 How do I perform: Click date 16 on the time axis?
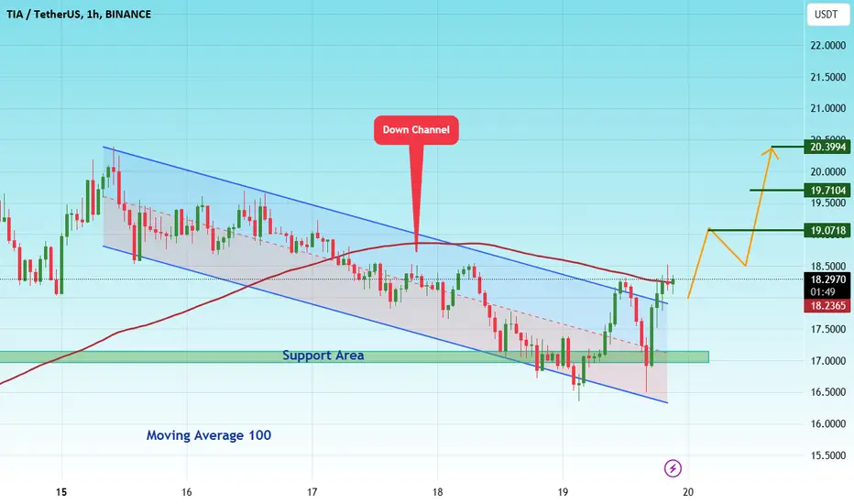coord(187,492)
